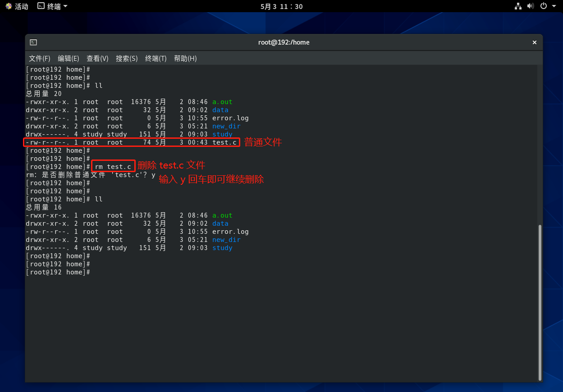The height and width of the screenshot is (392, 563).
Task: Open the 搜索(S) menu
Action: coord(127,59)
